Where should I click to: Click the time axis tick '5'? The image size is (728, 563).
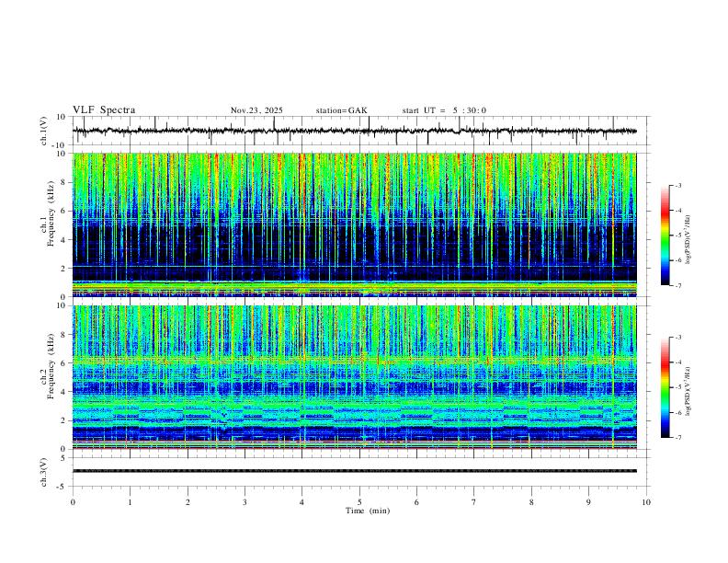(x=359, y=502)
